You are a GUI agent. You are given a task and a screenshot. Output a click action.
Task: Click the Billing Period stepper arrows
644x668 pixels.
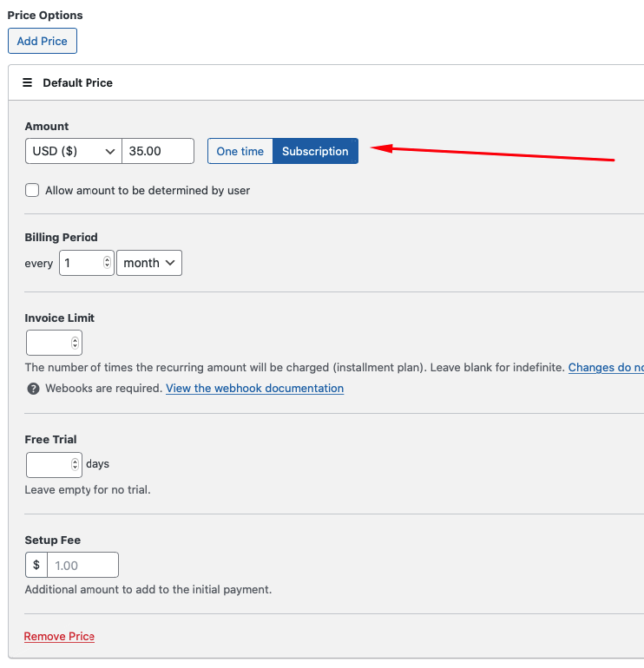pos(108,263)
